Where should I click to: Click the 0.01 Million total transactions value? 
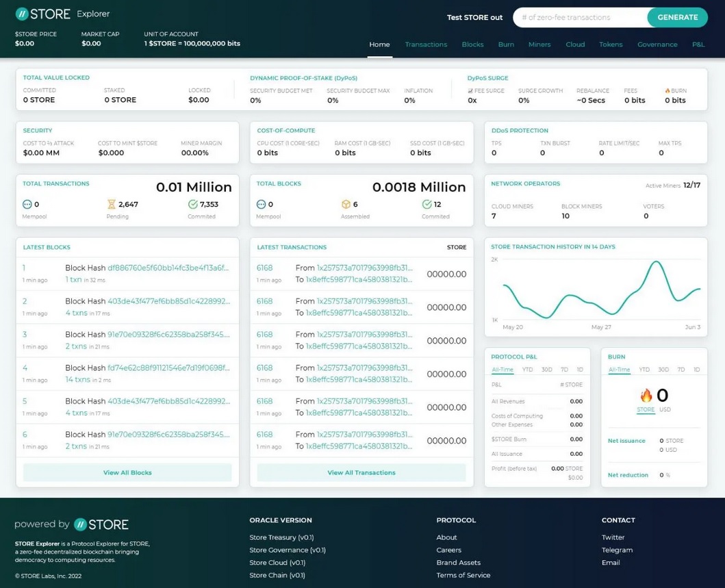(194, 188)
